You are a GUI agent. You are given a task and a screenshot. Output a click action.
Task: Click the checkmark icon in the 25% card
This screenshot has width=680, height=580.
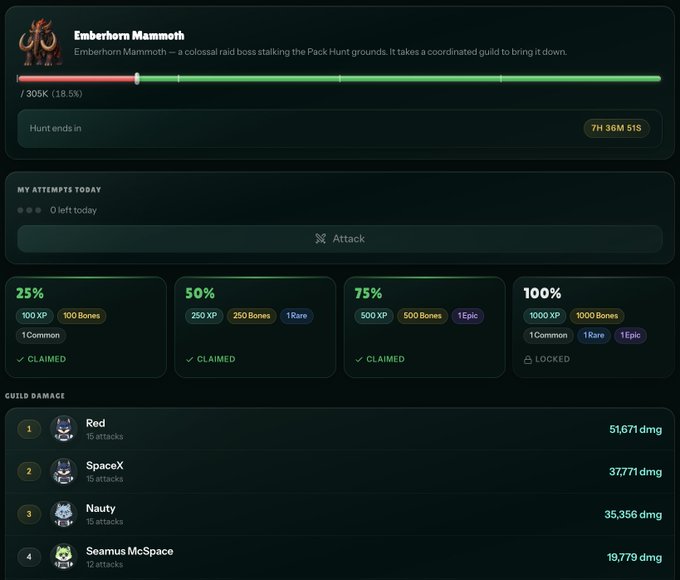point(20,359)
